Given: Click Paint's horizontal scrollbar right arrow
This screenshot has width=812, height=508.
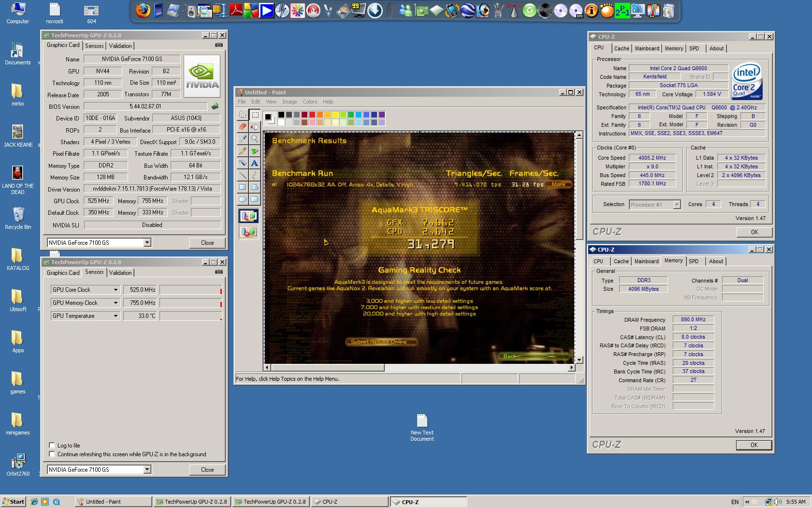Looking at the screenshot, I should 571,368.
